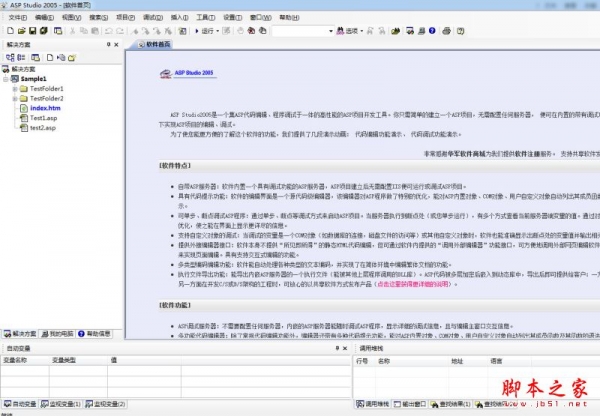Screen dimensions: 600x416
Task: Click the Copy toolbar icon
Action: click(x=83, y=31)
